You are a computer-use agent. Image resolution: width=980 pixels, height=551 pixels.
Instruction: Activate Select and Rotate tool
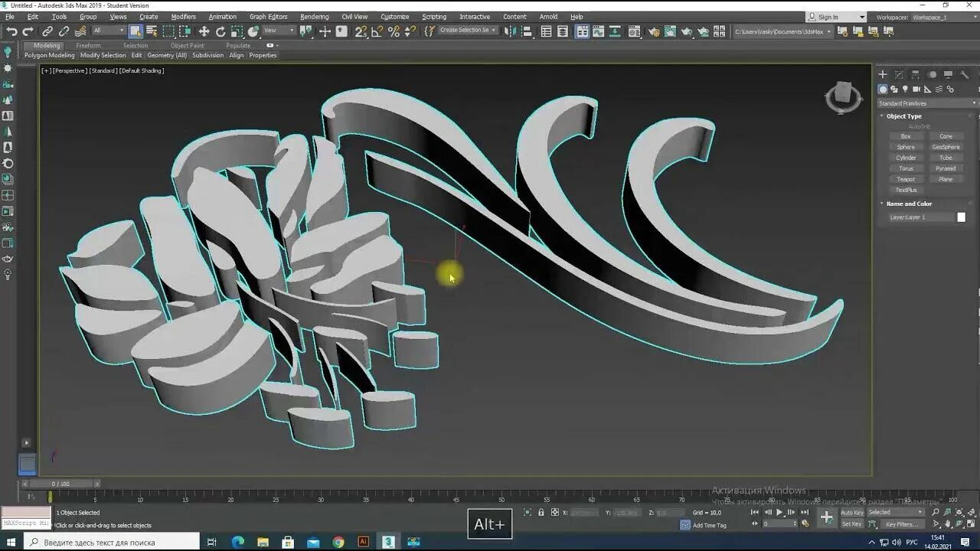[220, 31]
